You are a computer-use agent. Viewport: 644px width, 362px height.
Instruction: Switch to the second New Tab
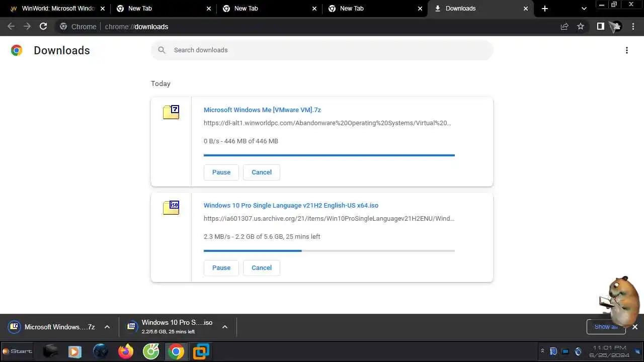click(x=269, y=9)
